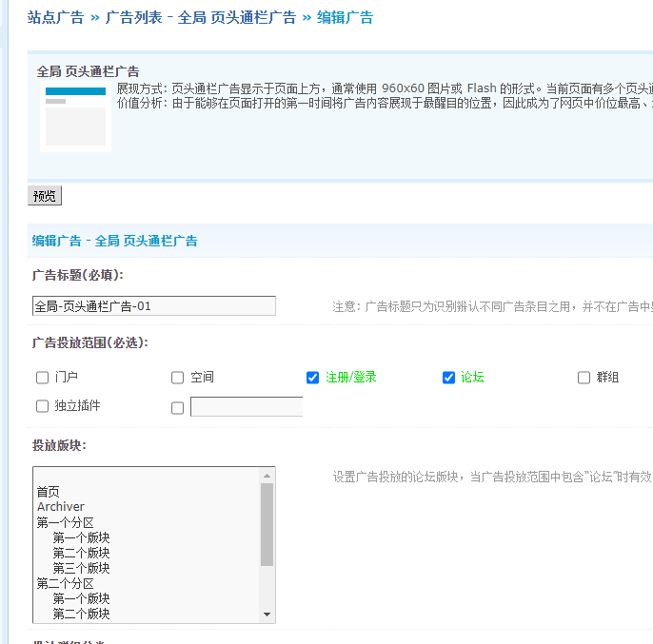Click the list scrollbar up arrow
Viewport: 653px width, 644px height.
pyautogui.click(x=267, y=476)
